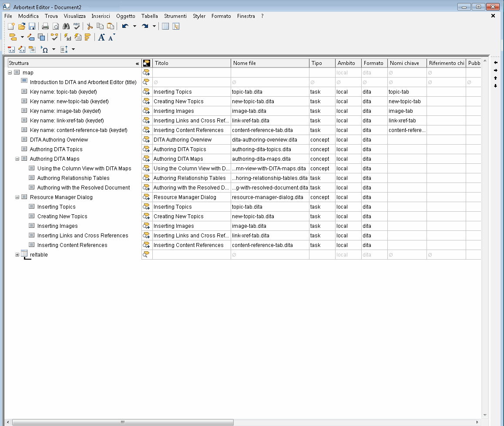Click the scissors Cut icon
Screen dimensions: 504x426
coord(90,27)
